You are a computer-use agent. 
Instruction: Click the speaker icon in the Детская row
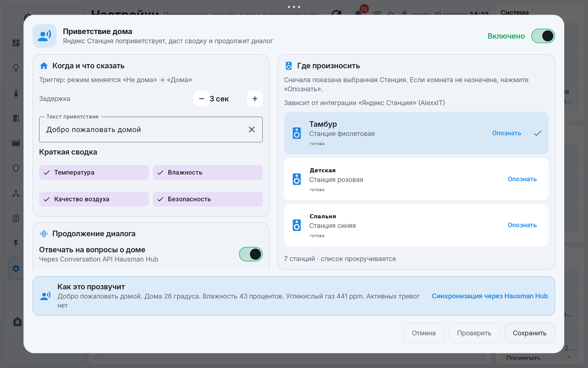[x=297, y=179]
